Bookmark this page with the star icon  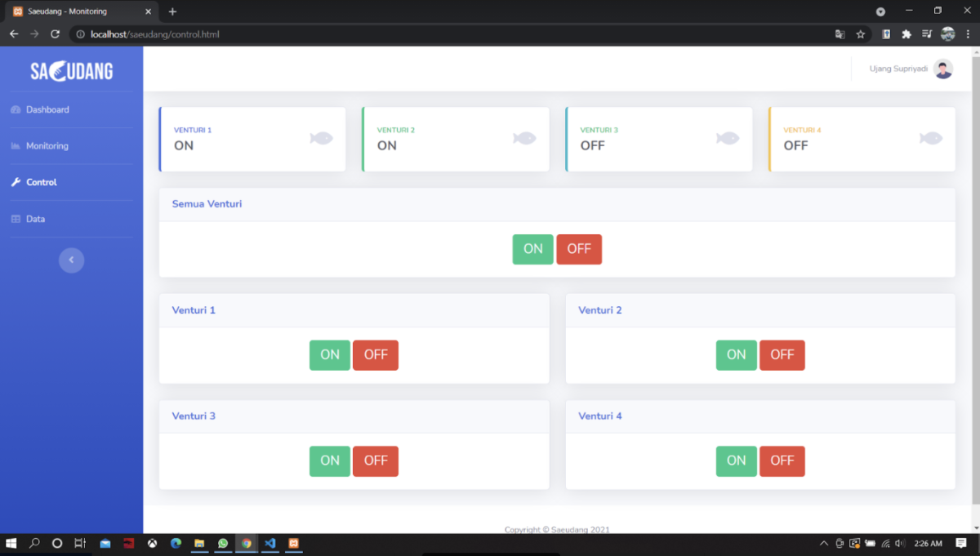(x=860, y=34)
